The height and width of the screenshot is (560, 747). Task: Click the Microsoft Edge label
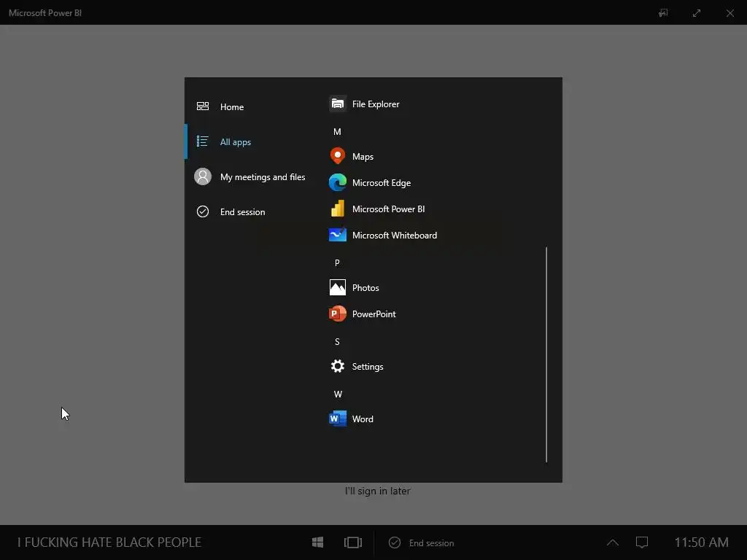click(381, 183)
